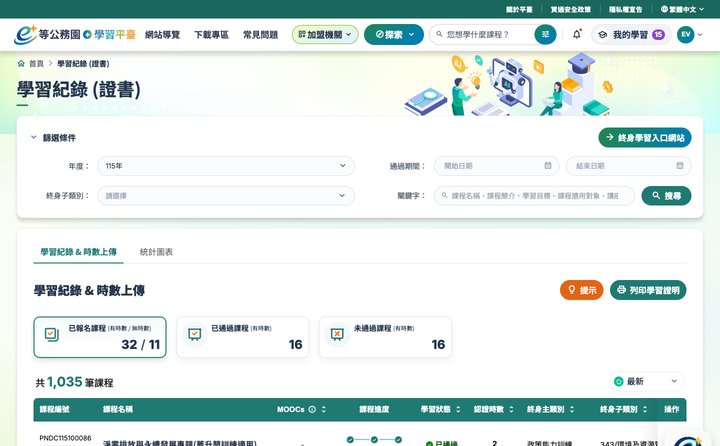Select the 未通過課程 16 card

pyautogui.click(x=385, y=337)
